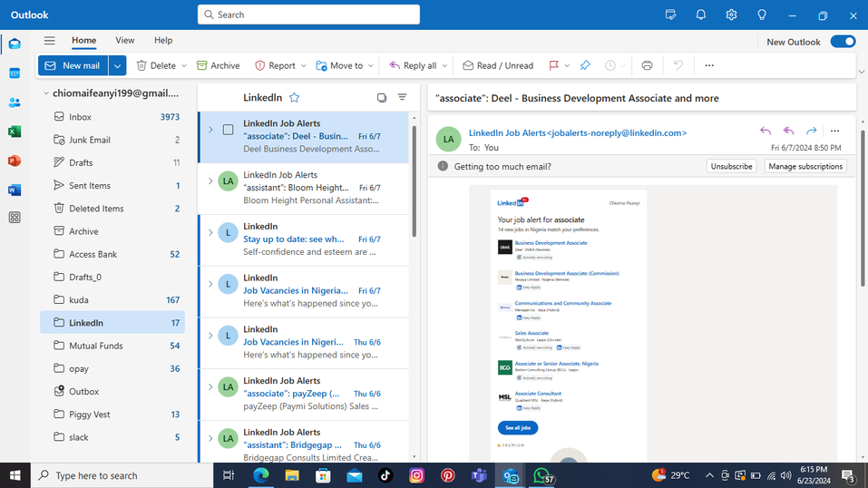Open reading pane more actions ellipsis

click(x=834, y=132)
